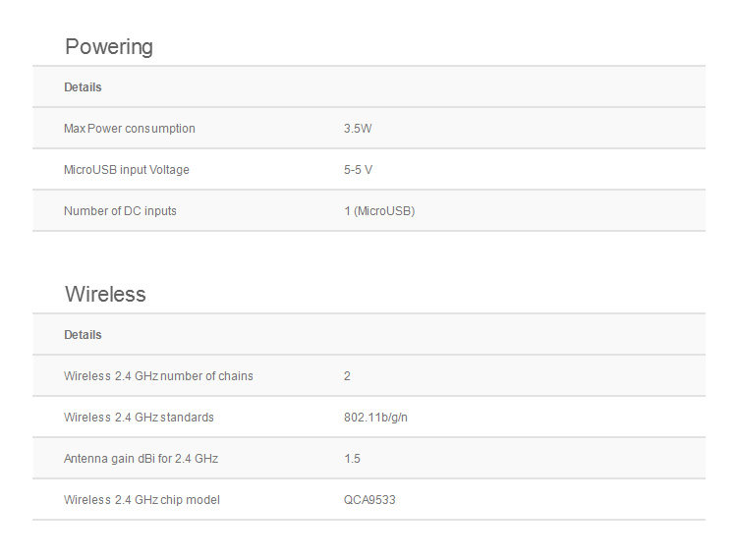The image size is (737, 560).
Task: Select the MicroUSB input Voltage label
Action: click(126, 170)
